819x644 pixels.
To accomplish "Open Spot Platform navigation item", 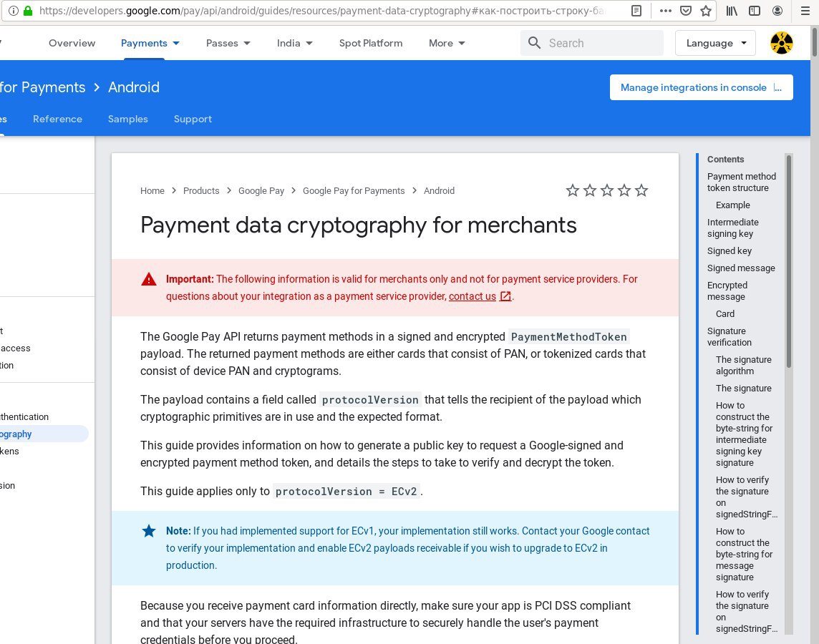I will pyautogui.click(x=371, y=44).
